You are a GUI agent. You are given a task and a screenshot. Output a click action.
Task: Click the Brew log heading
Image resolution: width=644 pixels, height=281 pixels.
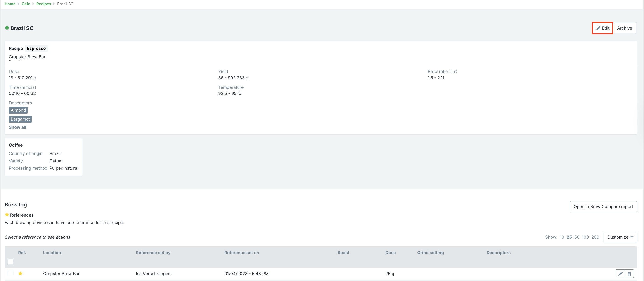pyautogui.click(x=16, y=205)
